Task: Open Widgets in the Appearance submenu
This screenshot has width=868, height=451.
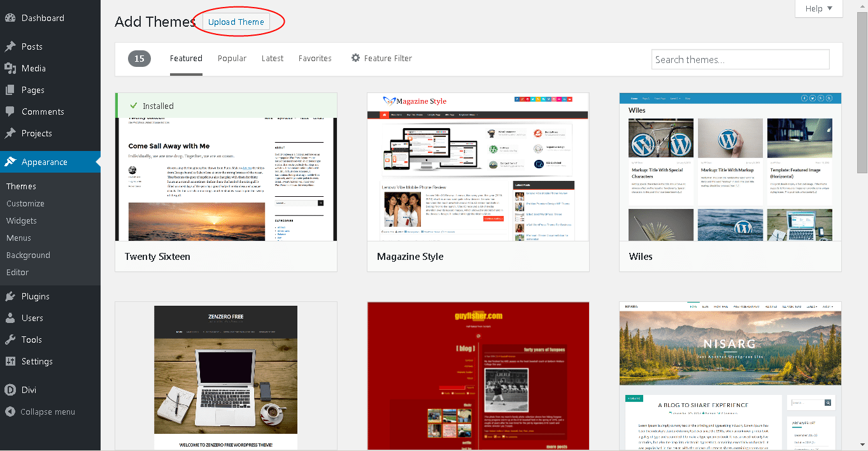Action: 22,220
